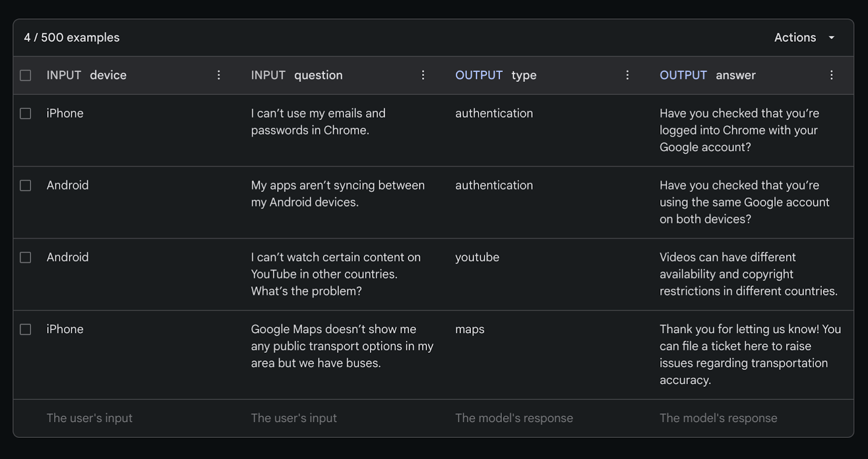
Task: Click the INPUT question column header
Action: [x=297, y=75]
